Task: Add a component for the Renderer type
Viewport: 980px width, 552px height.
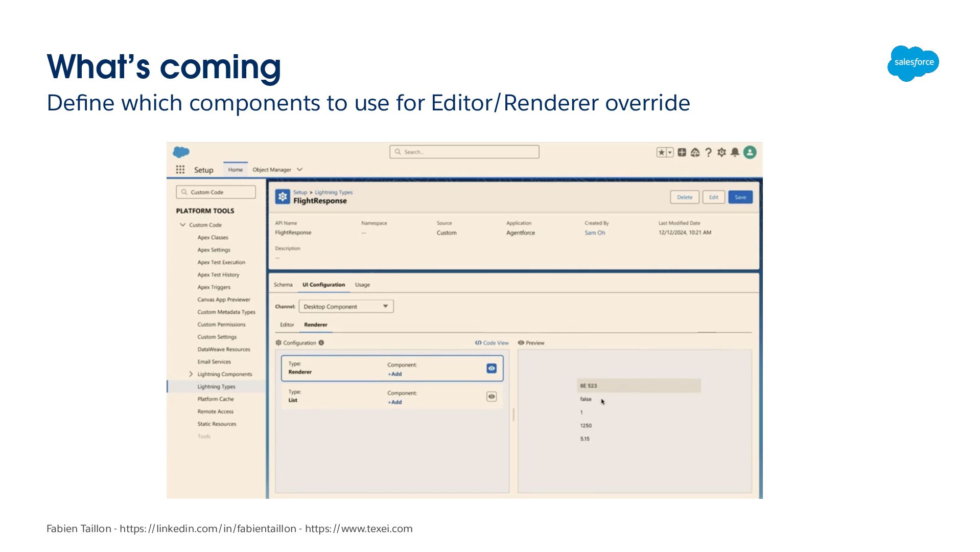Action: pyautogui.click(x=394, y=374)
